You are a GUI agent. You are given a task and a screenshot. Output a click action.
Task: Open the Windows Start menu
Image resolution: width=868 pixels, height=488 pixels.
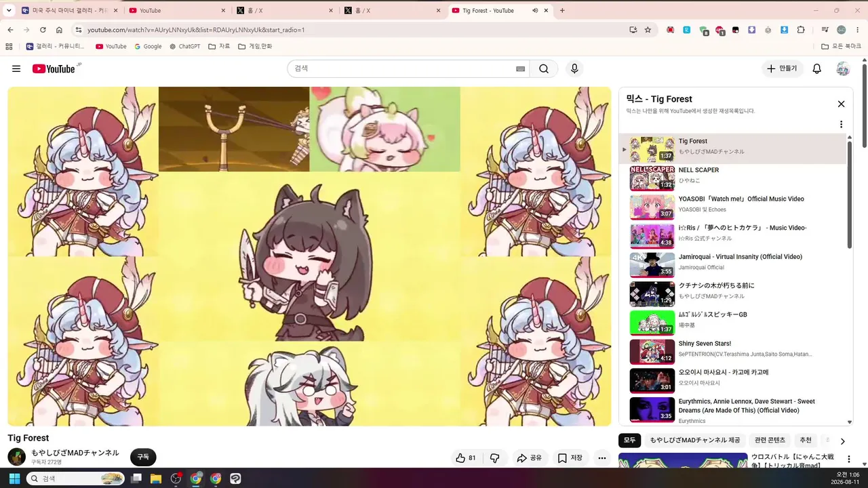point(14,479)
